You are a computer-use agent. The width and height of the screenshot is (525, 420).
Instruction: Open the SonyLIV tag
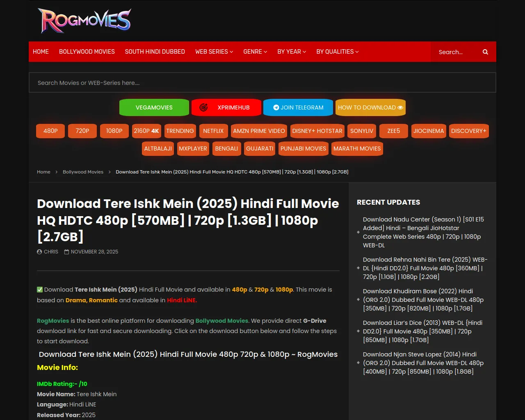[x=362, y=131]
